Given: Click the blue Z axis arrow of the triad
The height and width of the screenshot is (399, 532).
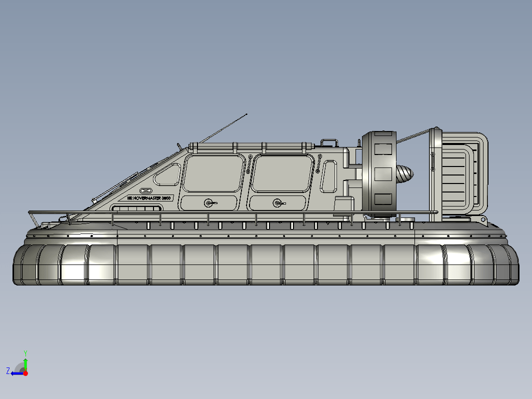Looking at the screenshot, I should [x=17, y=373].
